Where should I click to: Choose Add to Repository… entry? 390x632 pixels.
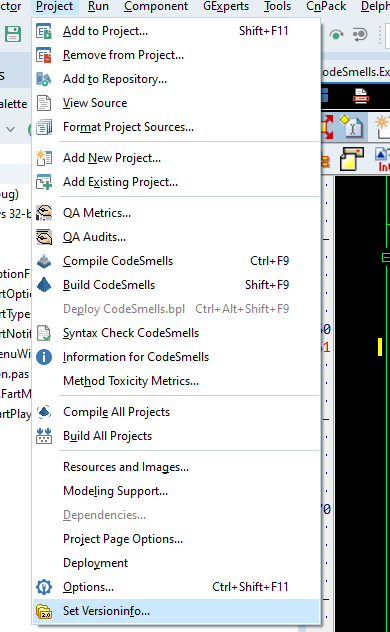click(176, 79)
